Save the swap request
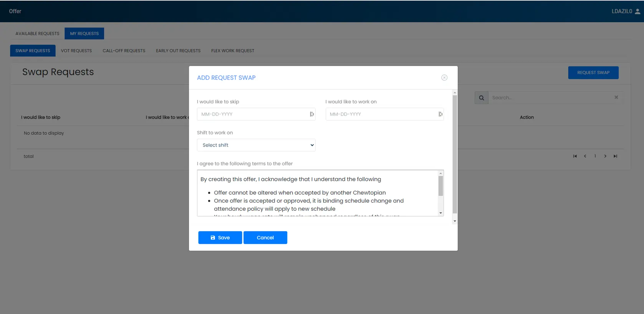The width and height of the screenshot is (644, 314). tap(220, 238)
